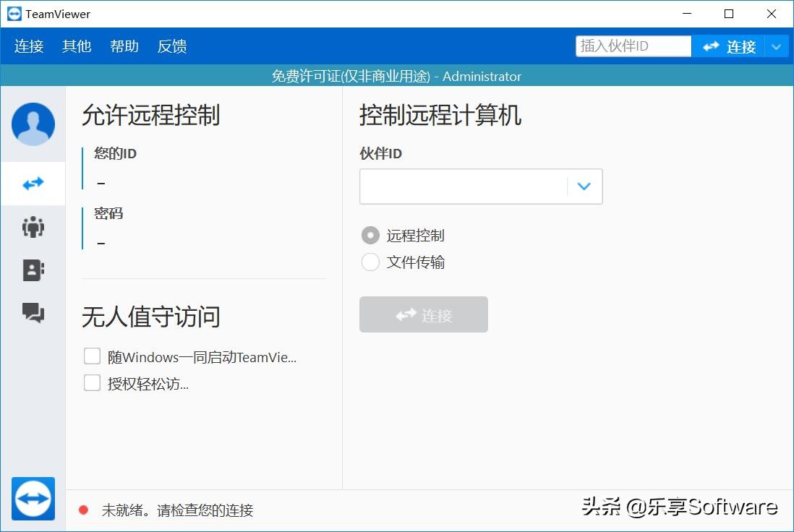Click the red connection status dot

point(82,510)
